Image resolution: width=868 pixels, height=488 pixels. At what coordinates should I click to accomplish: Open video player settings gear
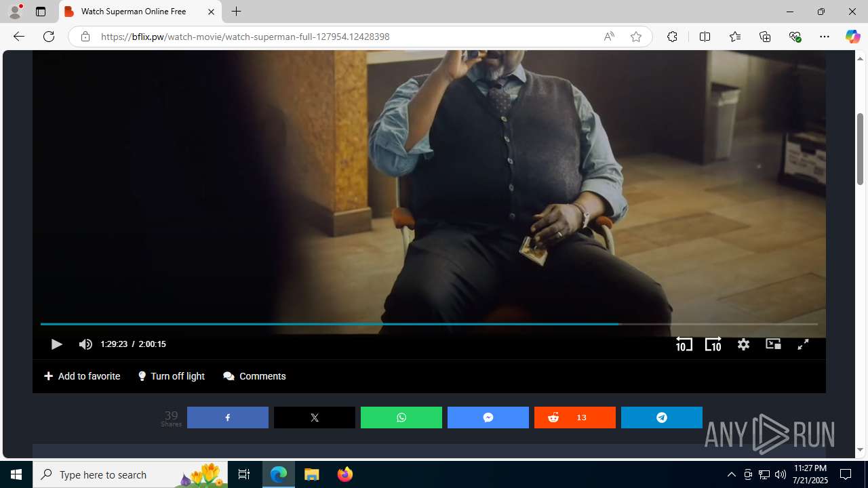743,344
